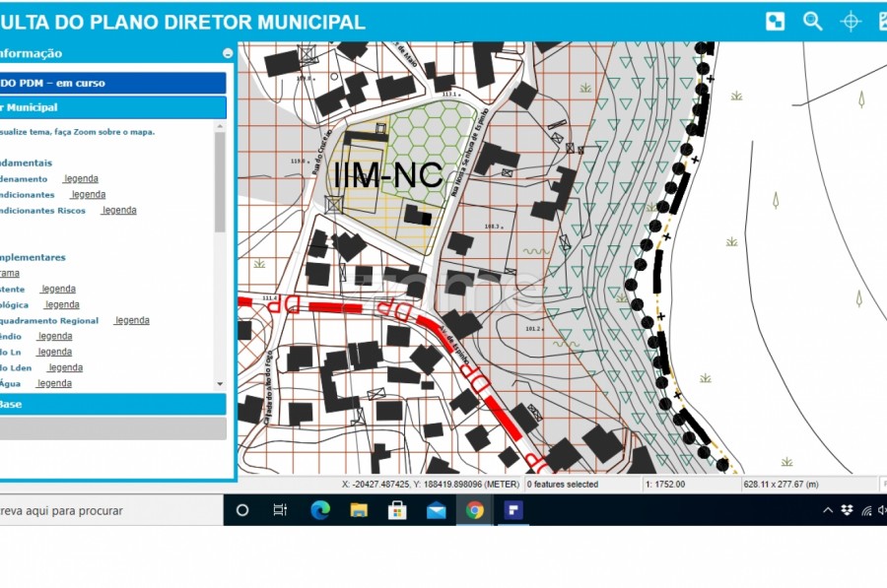Screen dimensions: 887x588
Task: Select the magnifier search tool
Action: click(x=813, y=22)
